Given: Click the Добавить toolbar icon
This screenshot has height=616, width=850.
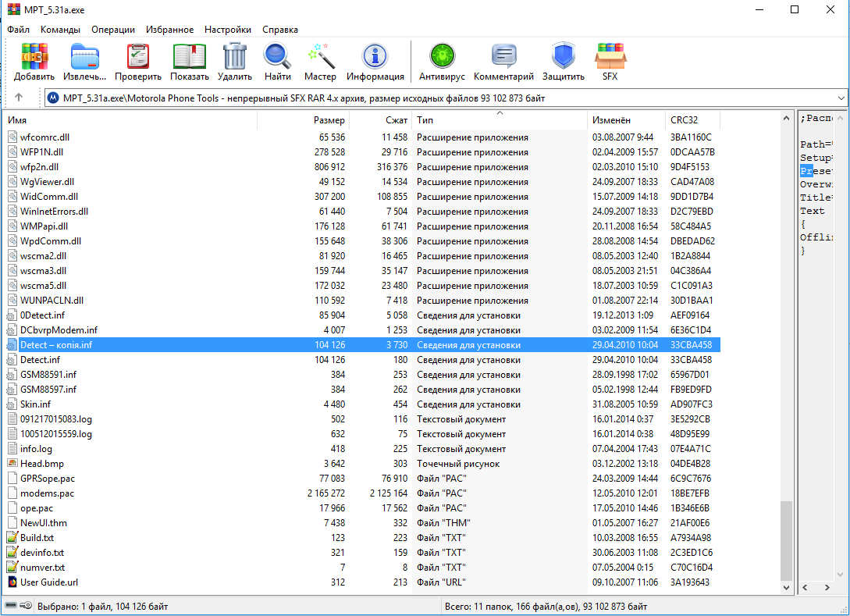Looking at the screenshot, I should point(34,56).
